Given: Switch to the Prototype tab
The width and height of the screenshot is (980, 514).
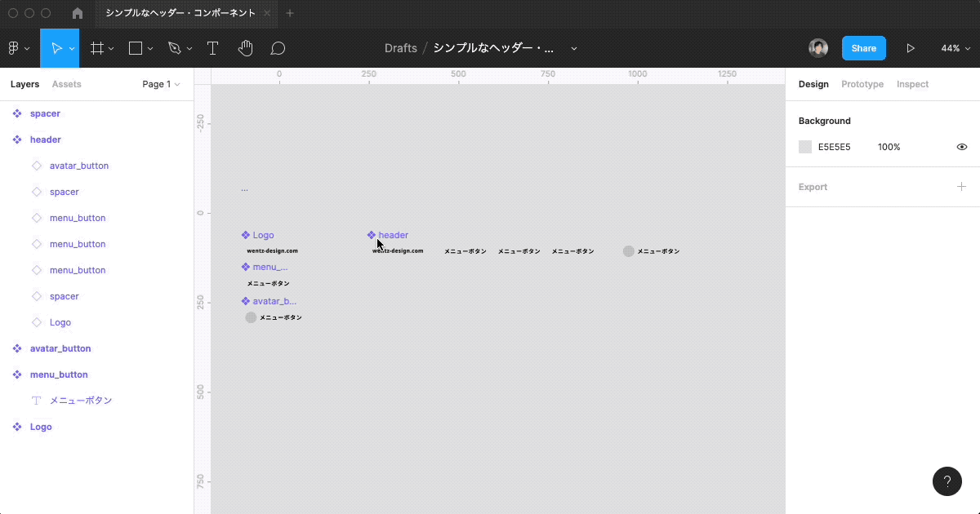Looking at the screenshot, I should pos(862,84).
